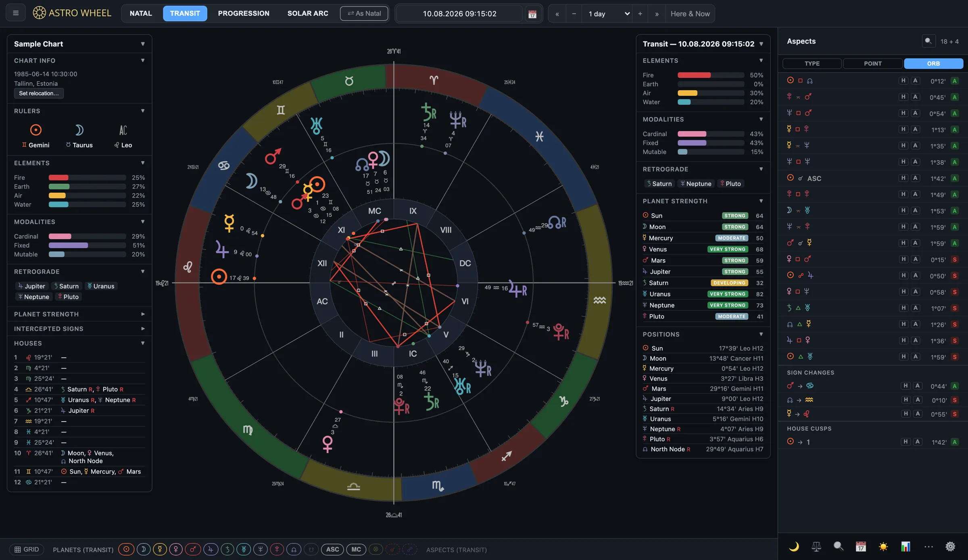Step back one interval with minus
Viewport: 968px width, 560px height.
pyautogui.click(x=574, y=14)
